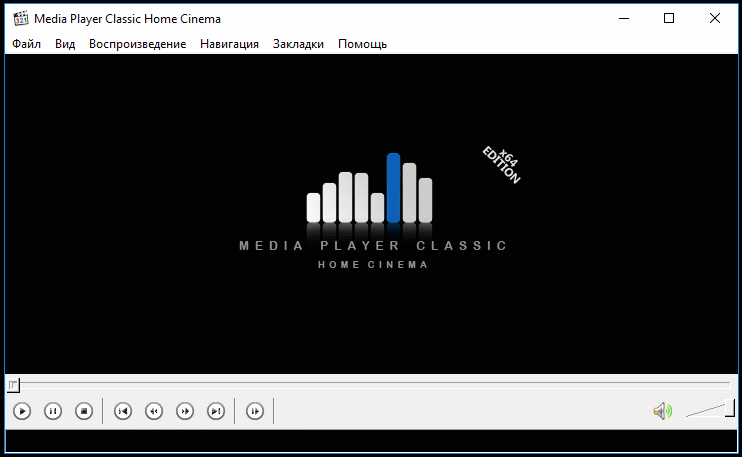
Task: Open the Воспроизведение menu
Action: tap(138, 44)
